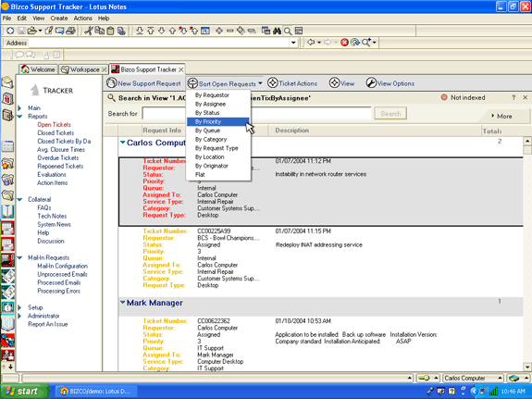Collapse the Collateral section

[x=19, y=199]
